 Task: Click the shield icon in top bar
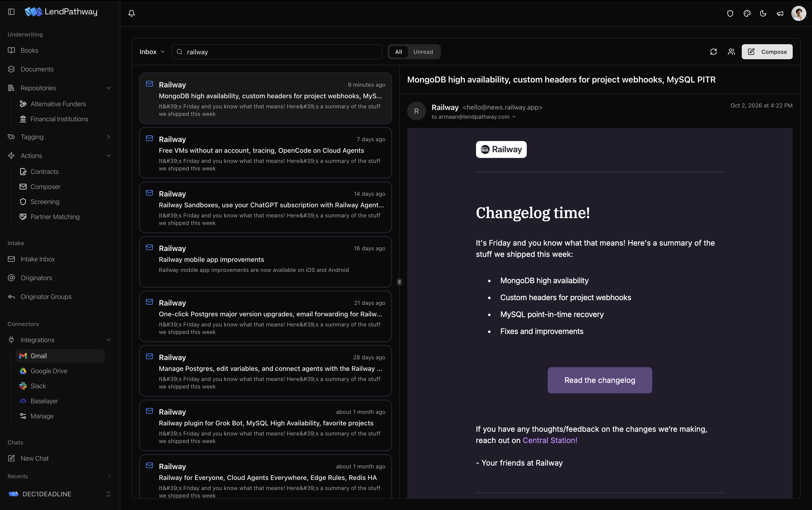click(730, 13)
